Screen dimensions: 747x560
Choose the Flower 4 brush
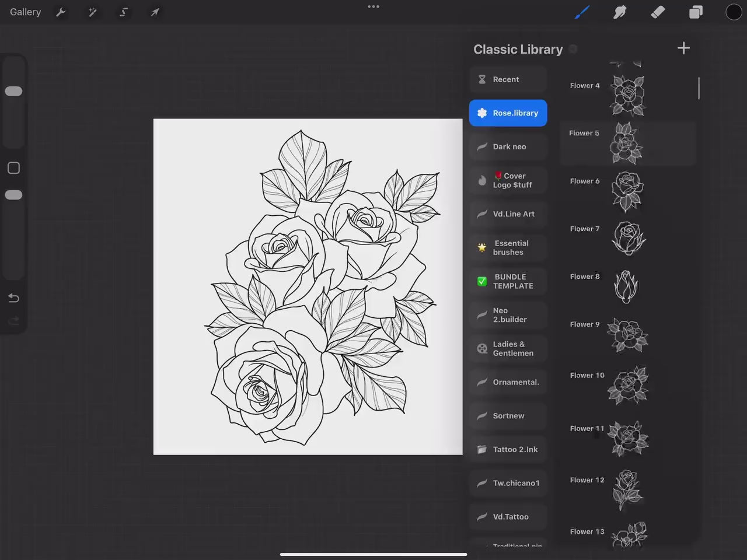pyautogui.click(x=628, y=96)
